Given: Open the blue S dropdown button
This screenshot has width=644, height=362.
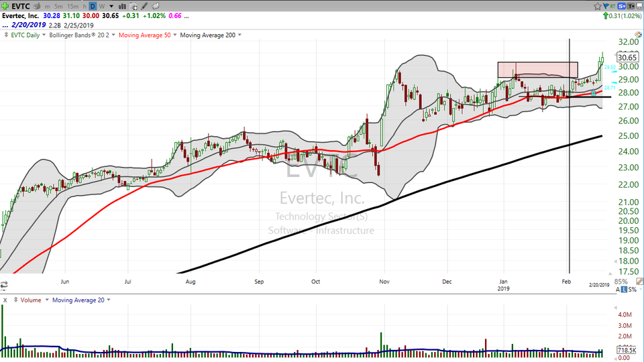Looking at the screenshot, I should tap(621, 6).
